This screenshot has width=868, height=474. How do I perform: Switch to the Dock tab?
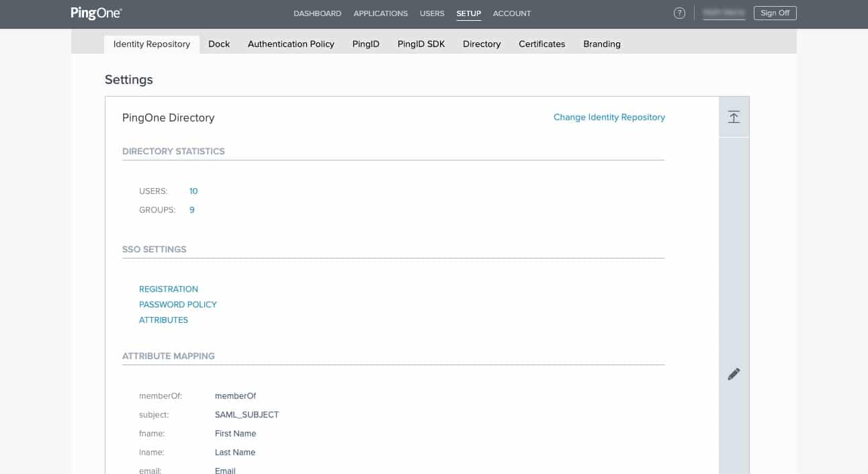click(219, 44)
